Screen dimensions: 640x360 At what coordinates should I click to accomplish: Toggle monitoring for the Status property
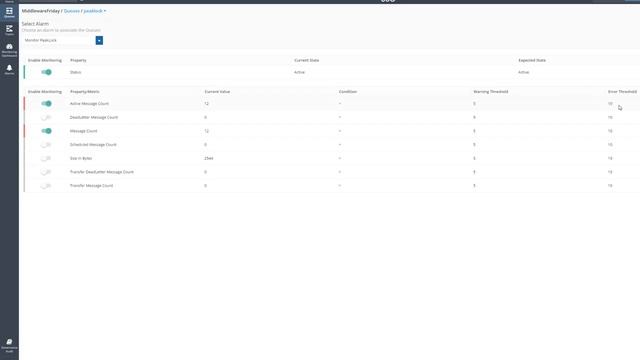(x=46, y=72)
